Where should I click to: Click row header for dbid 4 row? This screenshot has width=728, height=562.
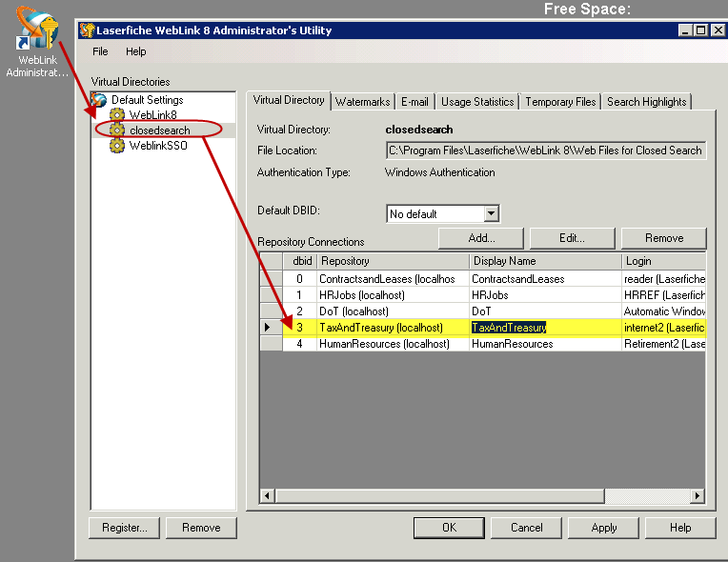(272, 344)
